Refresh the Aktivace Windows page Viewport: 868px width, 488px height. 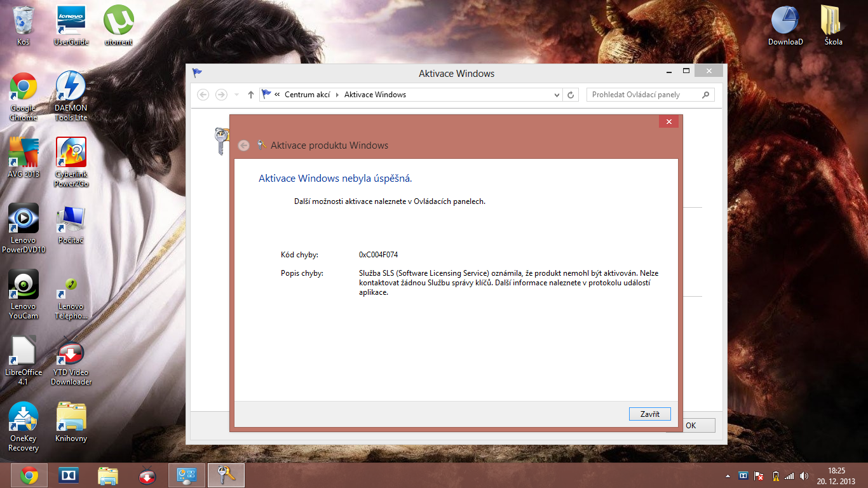pyautogui.click(x=571, y=95)
